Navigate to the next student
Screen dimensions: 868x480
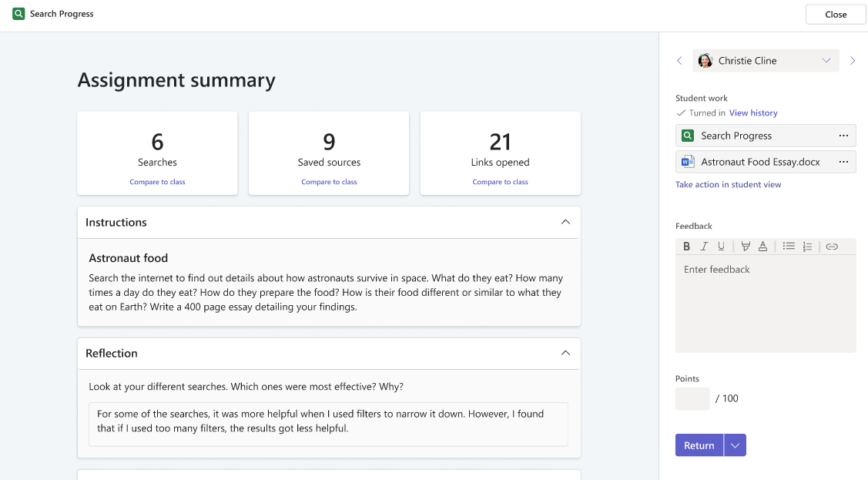click(852, 60)
